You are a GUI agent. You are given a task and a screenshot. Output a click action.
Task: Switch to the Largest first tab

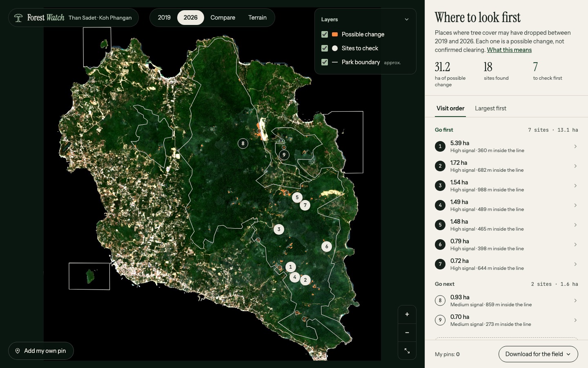pyautogui.click(x=490, y=108)
